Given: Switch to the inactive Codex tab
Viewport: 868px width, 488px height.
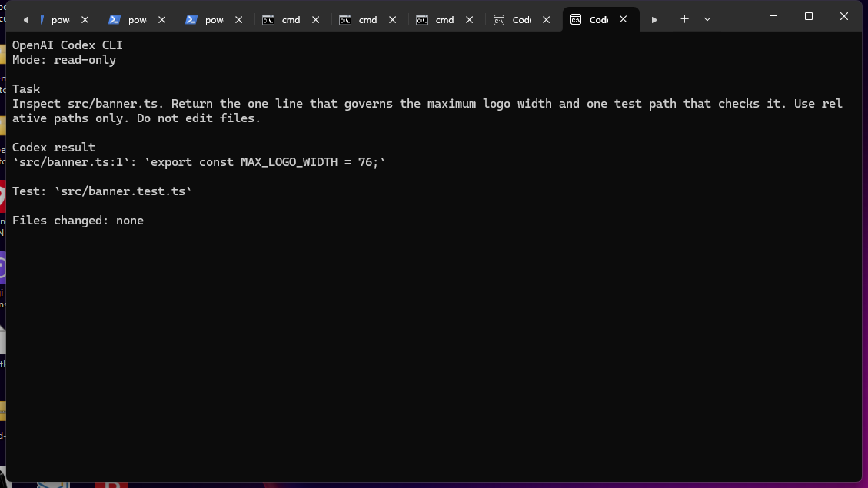Looking at the screenshot, I should pos(521,20).
